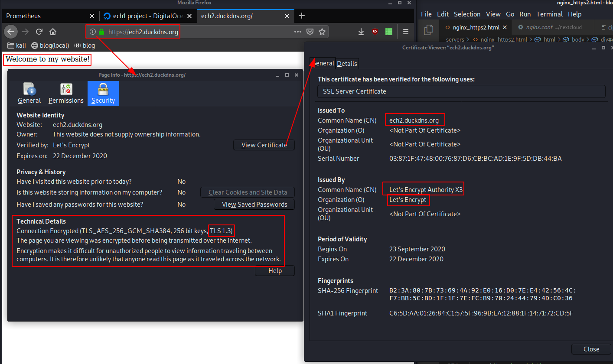Viewport: 613px width, 364px height.
Task: Click the certificate serial number value
Action: coord(475,159)
